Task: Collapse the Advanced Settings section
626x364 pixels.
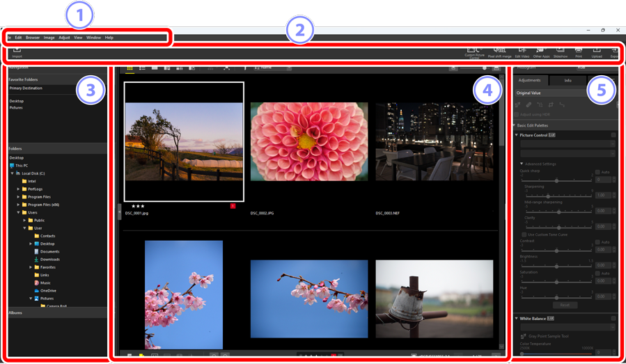Action: pos(522,164)
